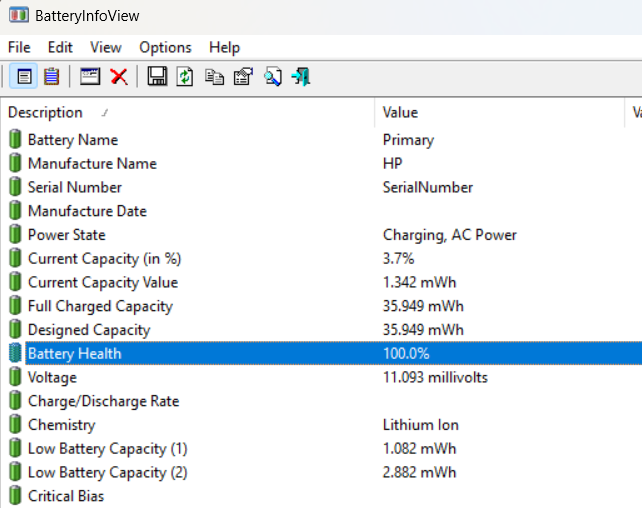Click the SerialNumber value cell
Viewport: 642px width, 508px height.
tap(427, 187)
